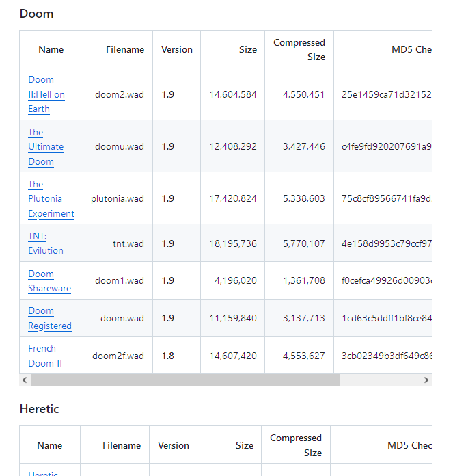Screen dimensions: 453x476
Task: Open the Doom Registered link
Action: (50, 318)
